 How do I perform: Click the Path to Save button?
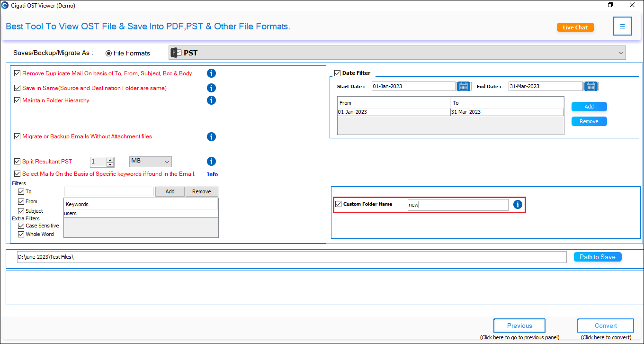pos(598,257)
